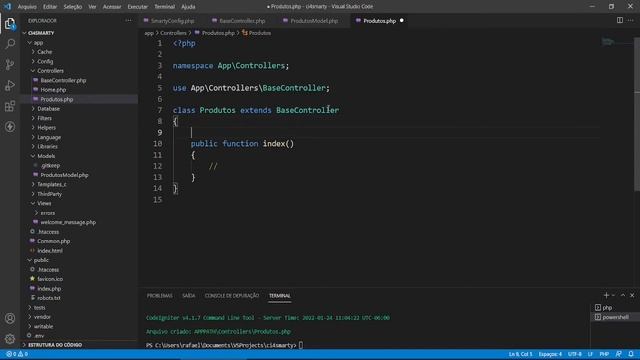The width and height of the screenshot is (640, 360).
Task: Open the Arquivo menu
Action: point(27,7)
